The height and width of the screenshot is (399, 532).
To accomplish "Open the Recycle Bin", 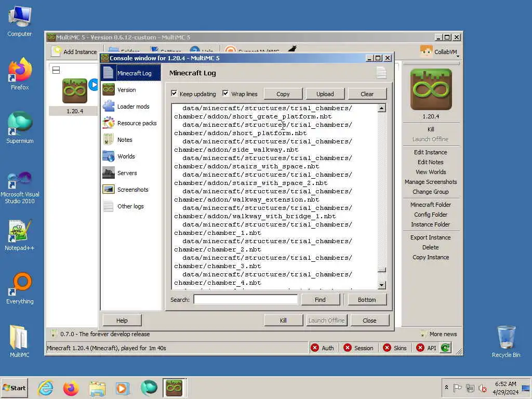I will 506,341.
